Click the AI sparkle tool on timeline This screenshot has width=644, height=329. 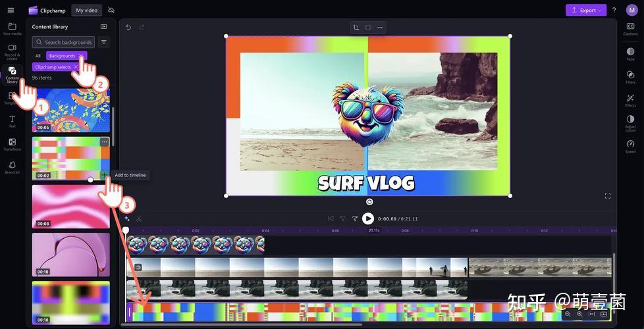click(x=127, y=218)
